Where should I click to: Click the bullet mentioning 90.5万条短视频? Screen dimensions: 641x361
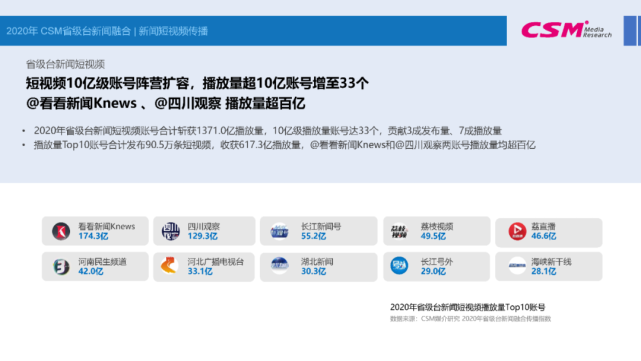click(285, 145)
